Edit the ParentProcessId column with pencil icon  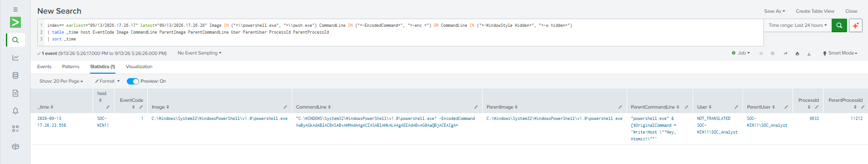tap(863, 107)
